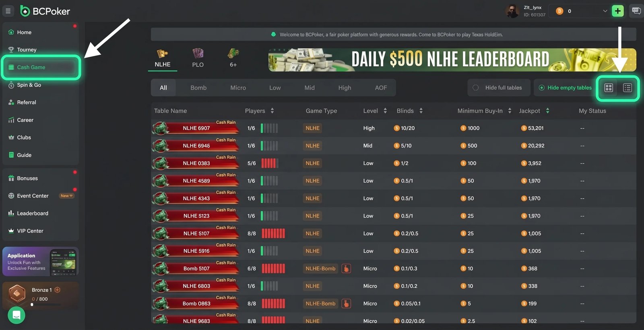Open Bonuses in sidebar

click(40, 178)
